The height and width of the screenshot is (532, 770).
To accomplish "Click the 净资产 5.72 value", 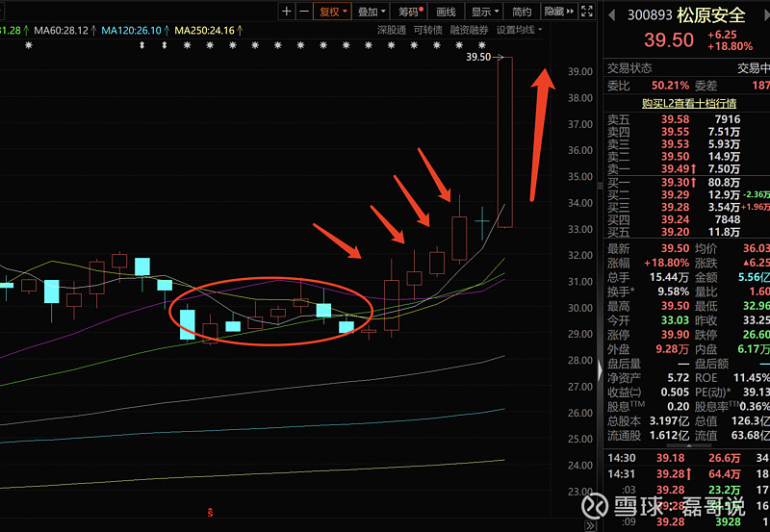I will coord(679,378).
